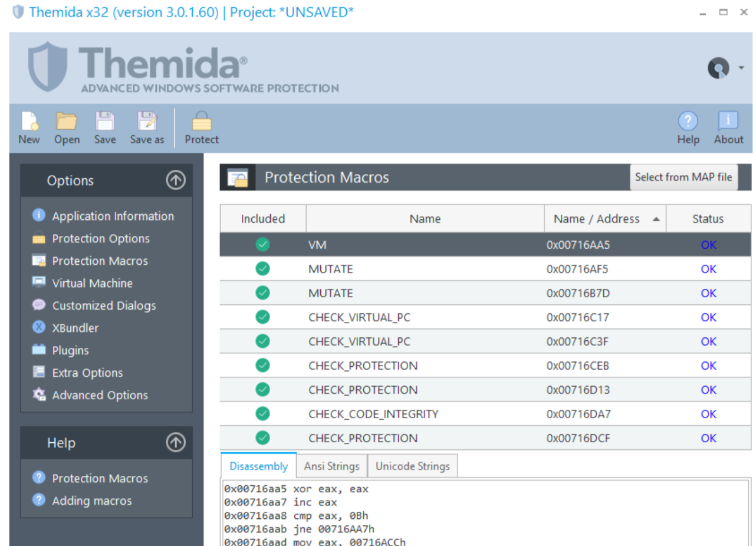
Task: Toggle Included check for CHECK_PROTECTION at 0x00716DCF
Action: (x=263, y=438)
